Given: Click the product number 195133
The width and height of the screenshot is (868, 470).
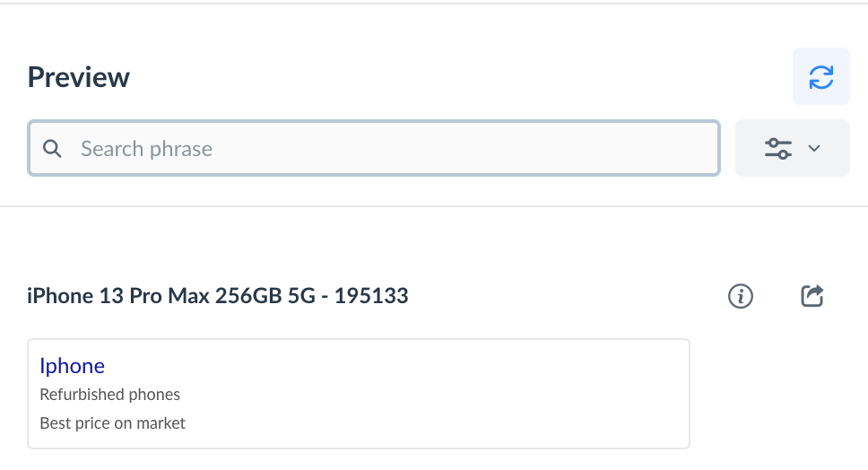Looking at the screenshot, I should (371, 296).
